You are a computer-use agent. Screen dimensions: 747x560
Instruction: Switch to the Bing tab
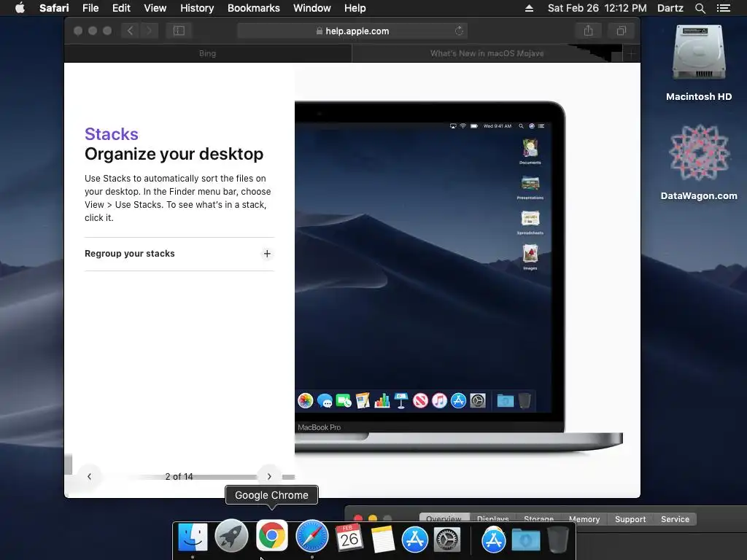click(208, 53)
